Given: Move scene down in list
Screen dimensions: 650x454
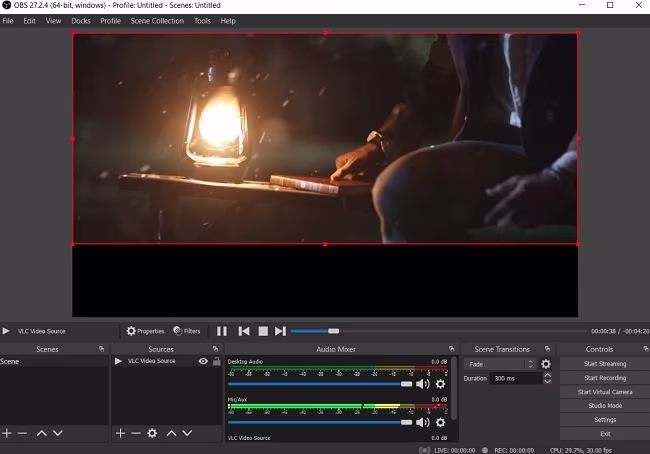Looking at the screenshot, I should (x=58, y=433).
